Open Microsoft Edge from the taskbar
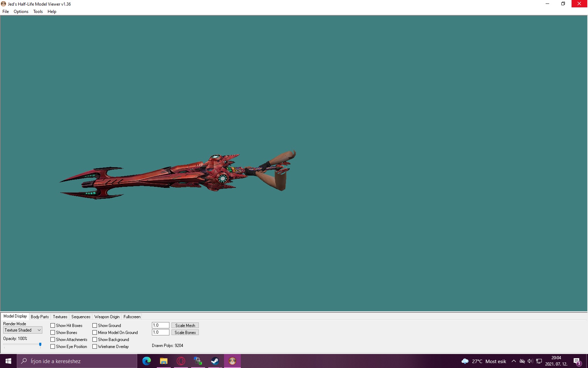This screenshot has height=368, width=588. coord(147,361)
